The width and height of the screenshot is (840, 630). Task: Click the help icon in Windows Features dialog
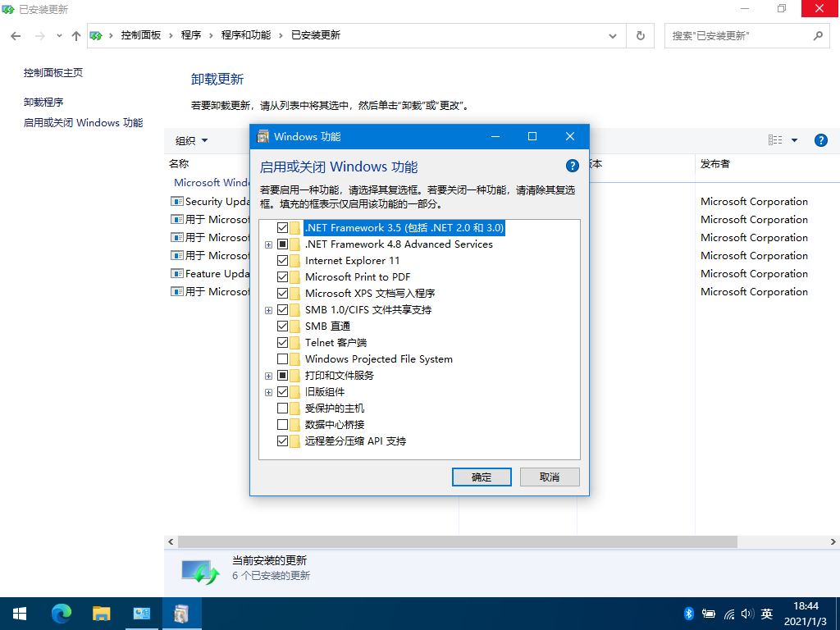(572, 166)
